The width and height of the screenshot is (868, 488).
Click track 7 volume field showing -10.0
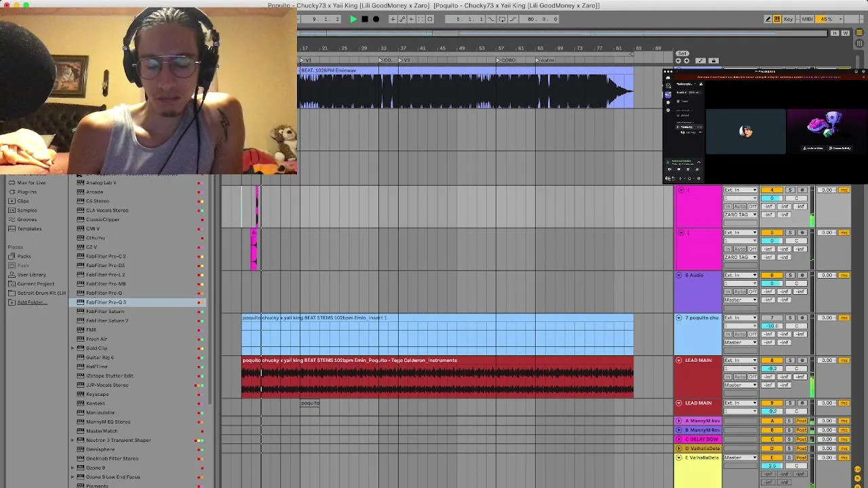coord(772,326)
